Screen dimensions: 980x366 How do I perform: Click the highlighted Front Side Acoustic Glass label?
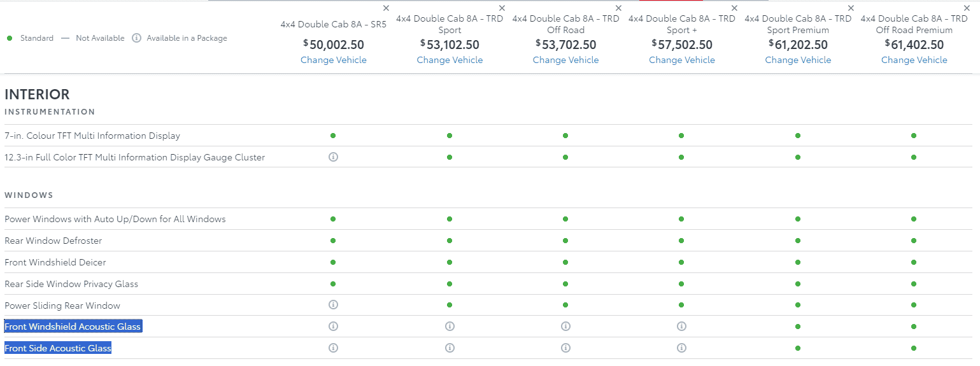(58, 348)
